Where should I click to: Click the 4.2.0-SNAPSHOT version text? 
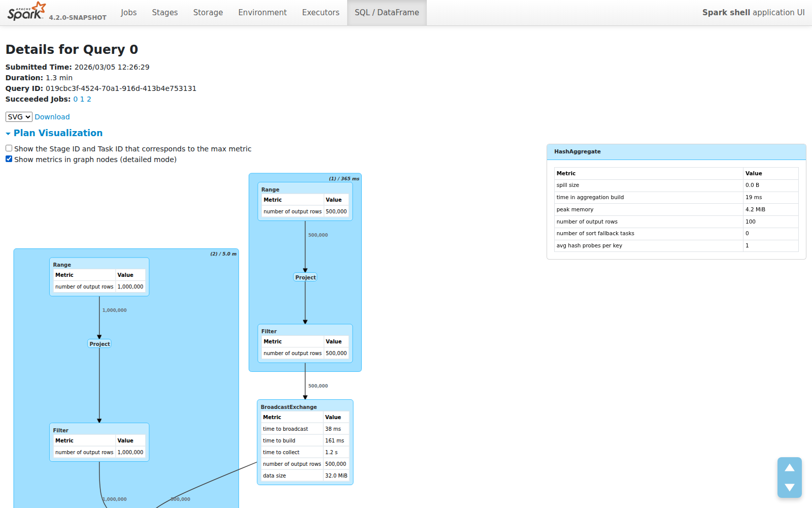pyautogui.click(x=78, y=18)
